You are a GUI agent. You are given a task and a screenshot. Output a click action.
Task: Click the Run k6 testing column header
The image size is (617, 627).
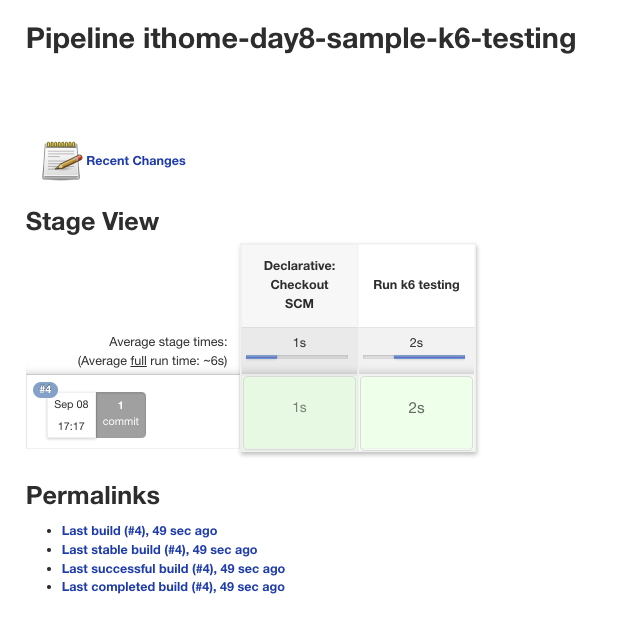[x=416, y=285]
